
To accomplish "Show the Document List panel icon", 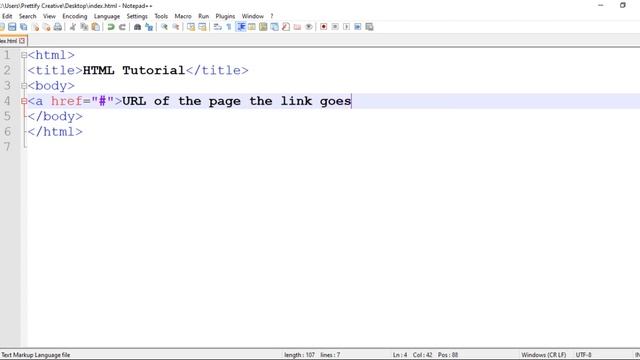I will [x=275, y=27].
